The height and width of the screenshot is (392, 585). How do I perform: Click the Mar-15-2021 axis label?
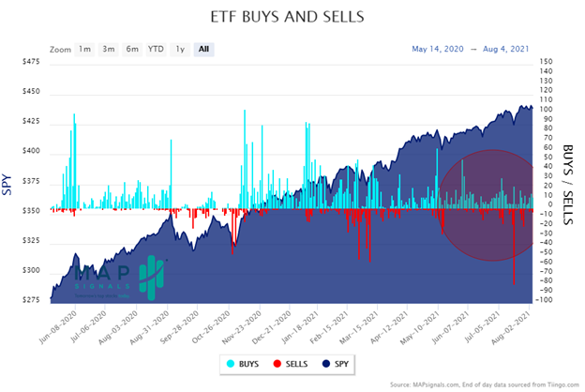[x=360, y=327]
